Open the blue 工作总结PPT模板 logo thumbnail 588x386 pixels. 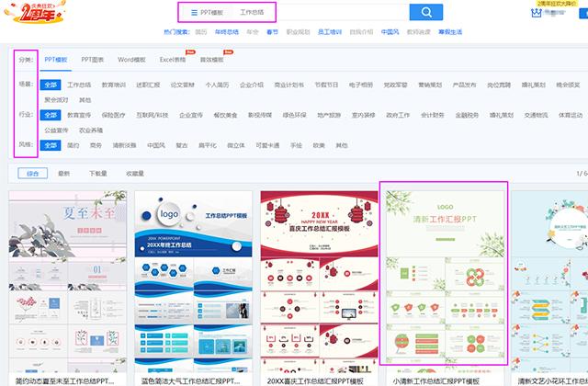[194, 281]
